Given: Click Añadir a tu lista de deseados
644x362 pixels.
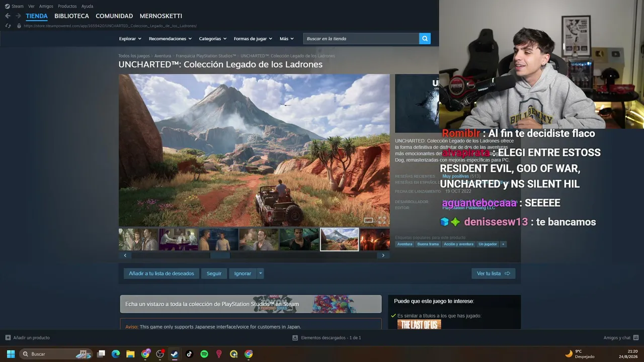Looking at the screenshot, I should [x=162, y=274].
